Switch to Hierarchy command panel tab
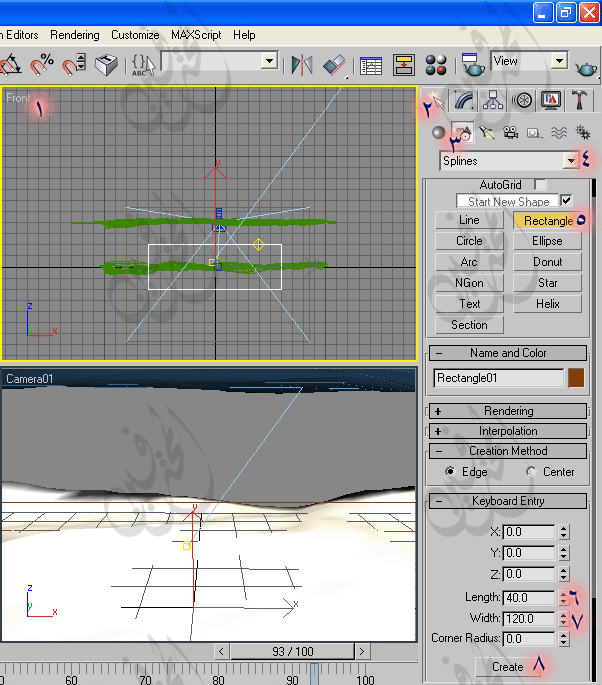 pyautogui.click(x=493, y=100)
